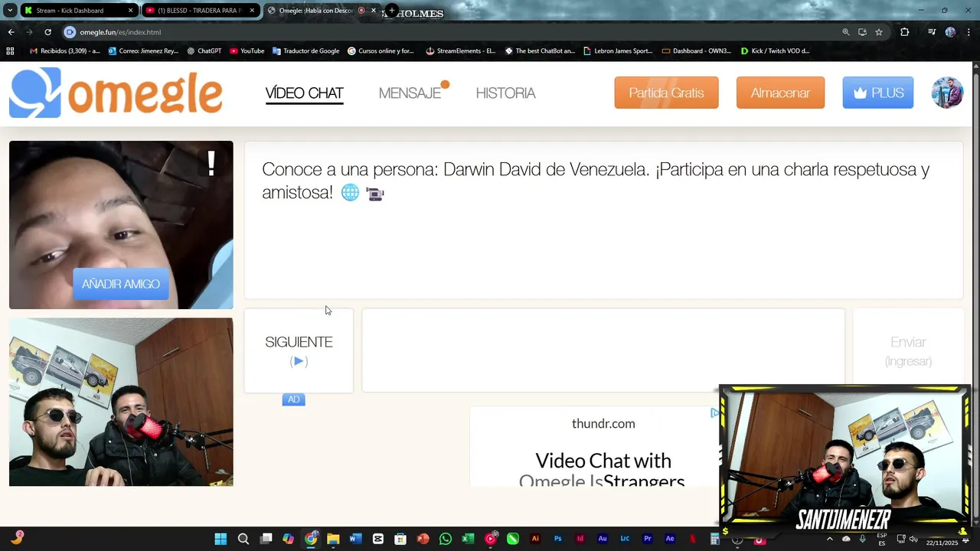Open the ChatGPT bookmark
This screenshot has height=551, width=980.
click(x=204, y=51)
